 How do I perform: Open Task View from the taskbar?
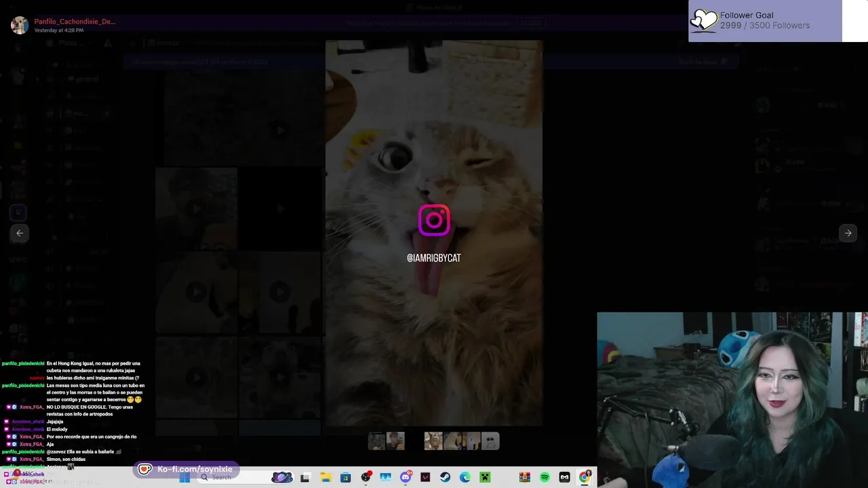[305, 478]
